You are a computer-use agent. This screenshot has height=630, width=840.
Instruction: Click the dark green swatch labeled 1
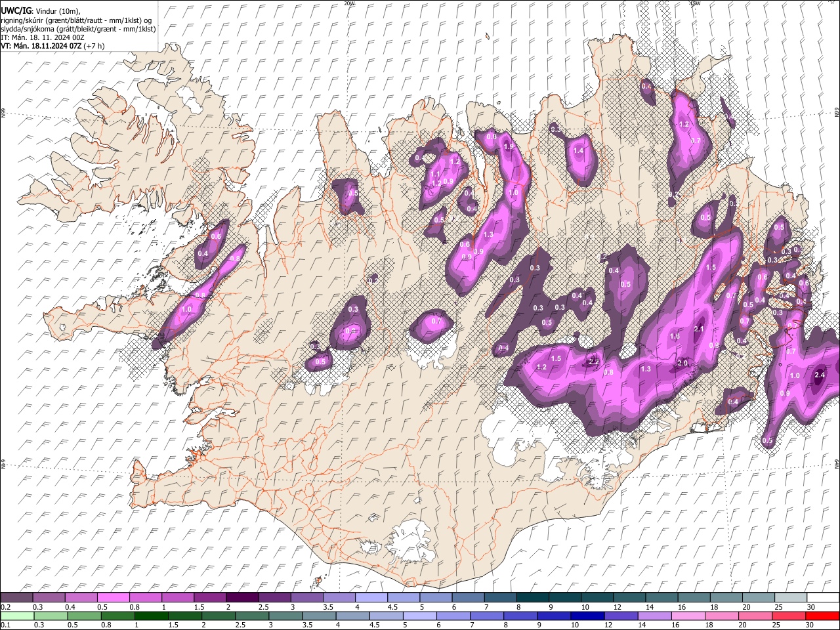tap(150, 616)
